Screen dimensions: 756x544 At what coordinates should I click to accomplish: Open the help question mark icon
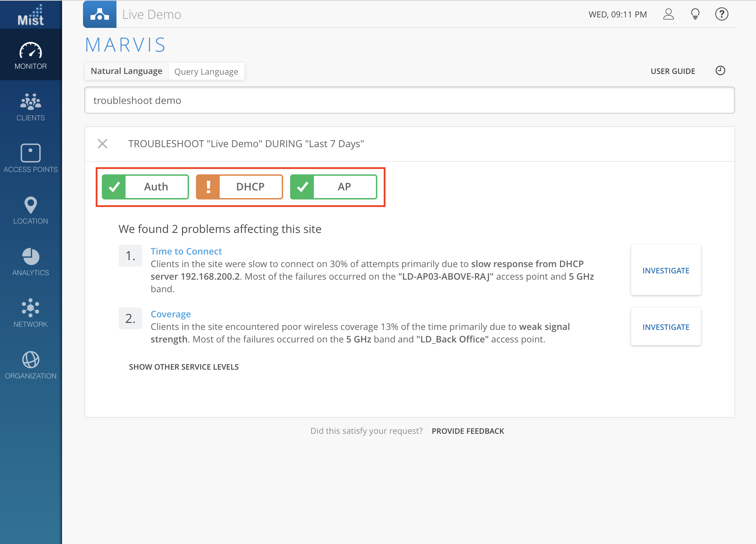(x=721, y=14)
